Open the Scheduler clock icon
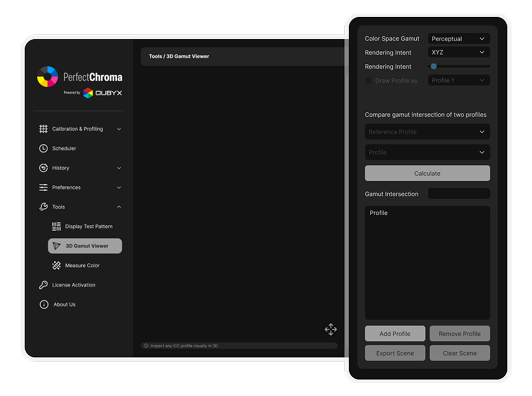Screen dimensions: 532x396 click(x=43, y=148)
